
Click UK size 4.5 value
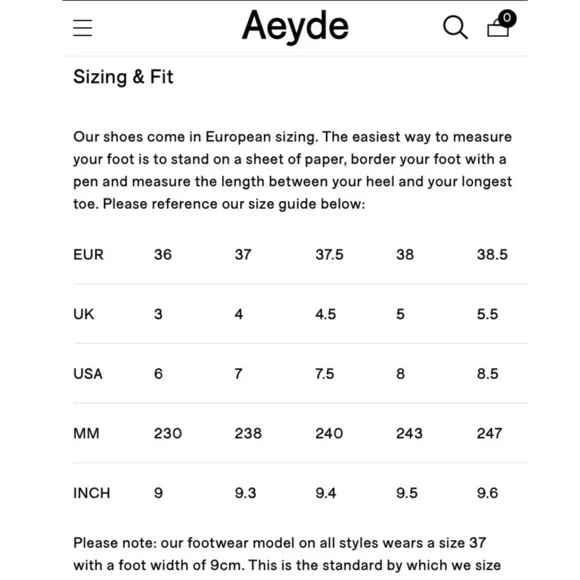[x=326, y=314]
